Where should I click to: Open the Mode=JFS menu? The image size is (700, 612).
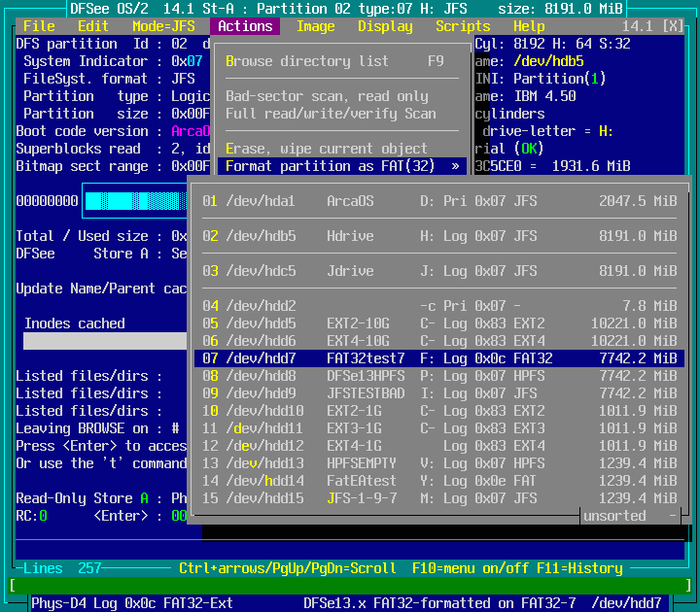[163, 26]
